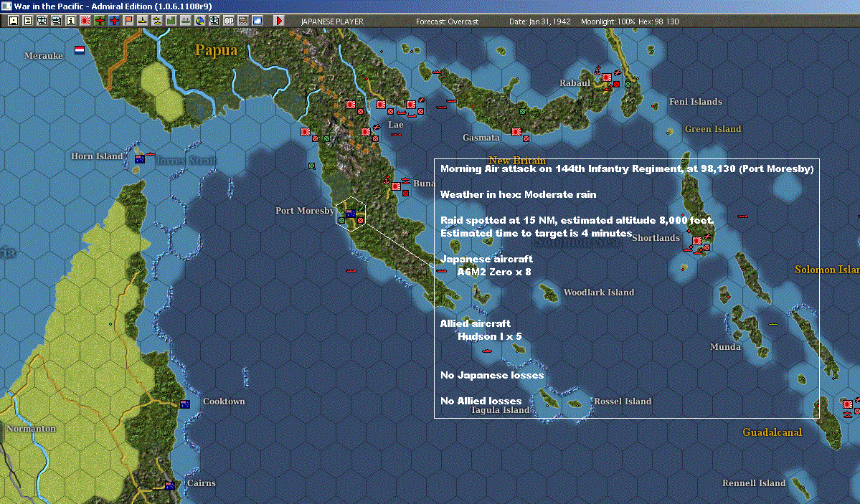Click the Rennell Island map label
This screenshot has width=860, height=504.
(x=754, y=482)
